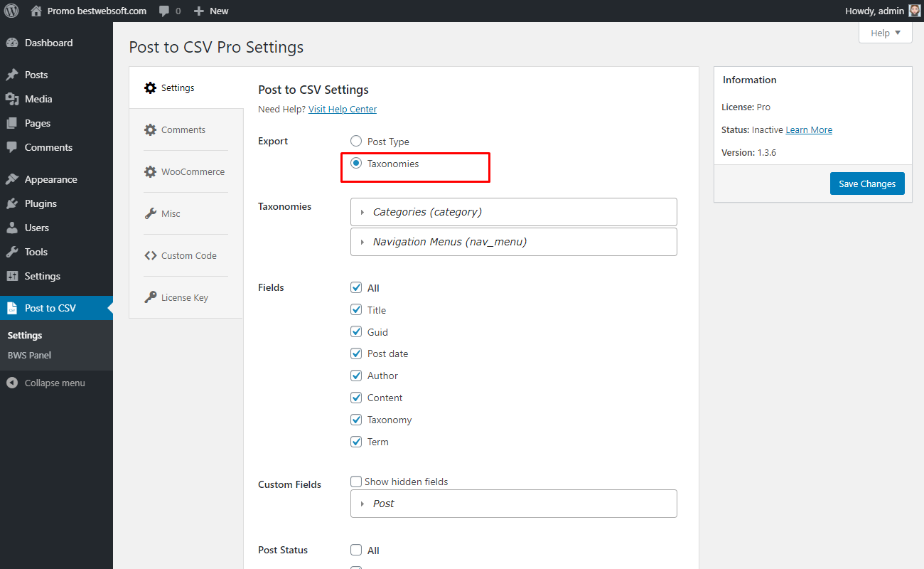Click the Pages icon in sidebar
This screenshot has width=924, height=569.
12,123
